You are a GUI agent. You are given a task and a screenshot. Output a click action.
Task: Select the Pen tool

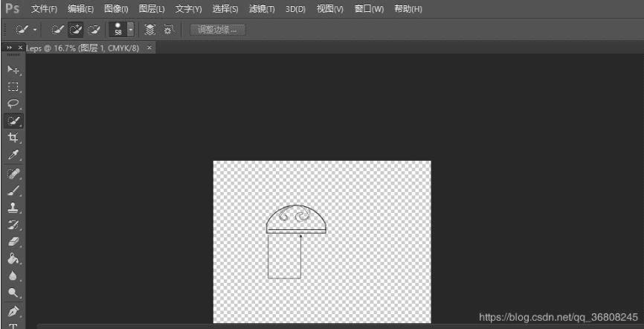(13, 310)
